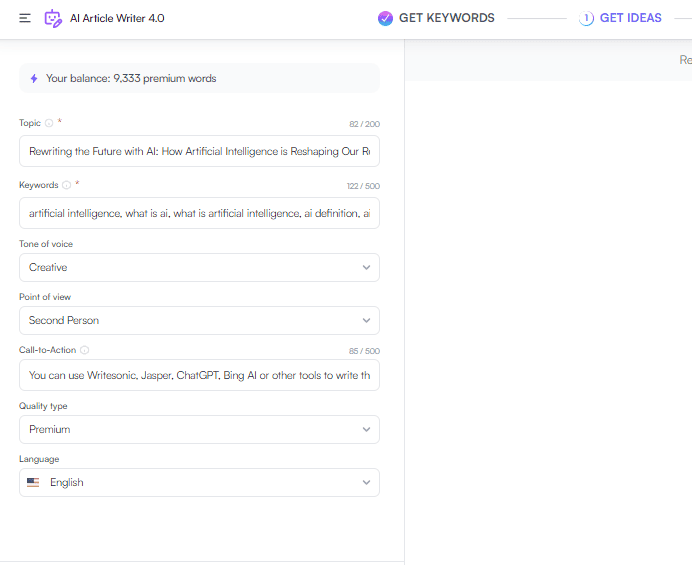Click the Call-to-Action info icon

(x=84, y=350)
